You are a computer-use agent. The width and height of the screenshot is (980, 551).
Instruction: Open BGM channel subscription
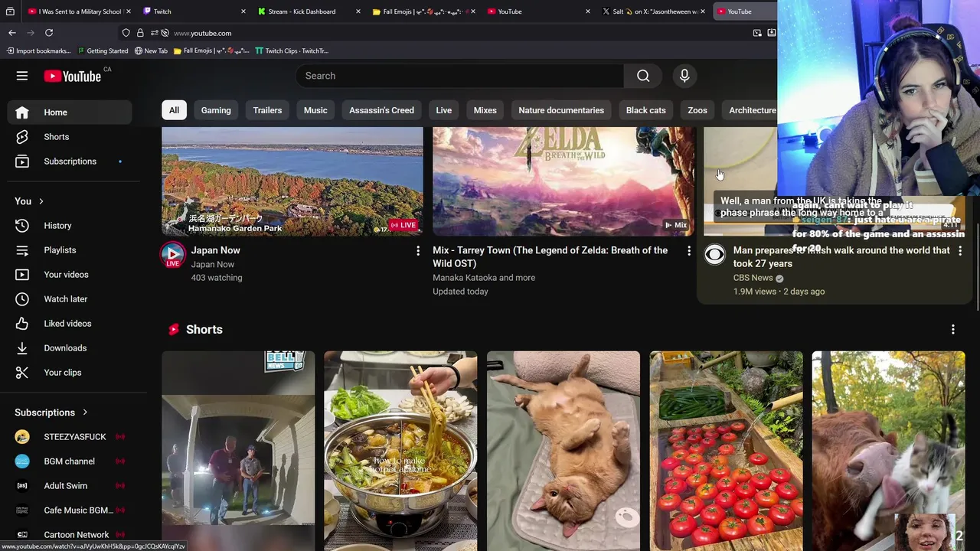[70, 461]
